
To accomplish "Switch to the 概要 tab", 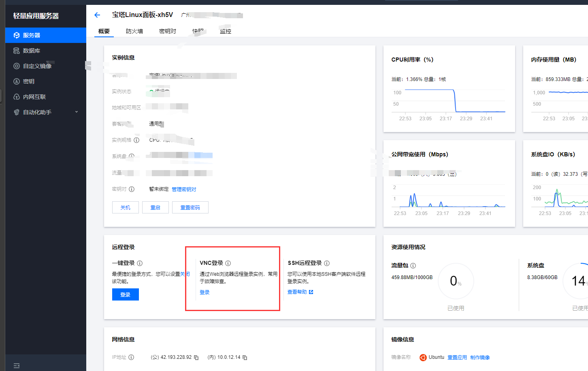I will click(x=104, y=31).
